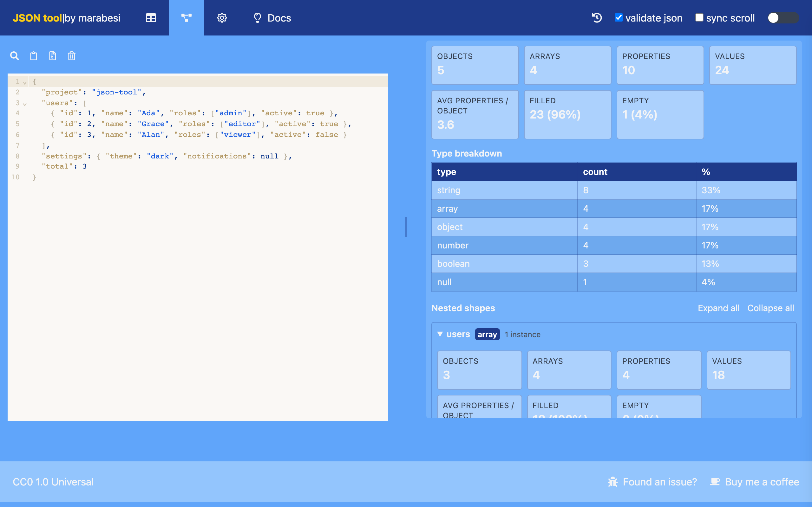Uncheck the validate json checkbox
This screenshot has height=507, width=812.
pyautogui.click(x=619, y=17)
